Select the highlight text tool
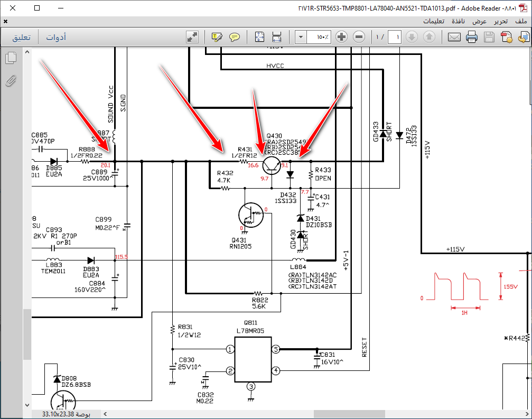Image resolution: width=532 pixels, height=419 pixels. tap(217, 37)
